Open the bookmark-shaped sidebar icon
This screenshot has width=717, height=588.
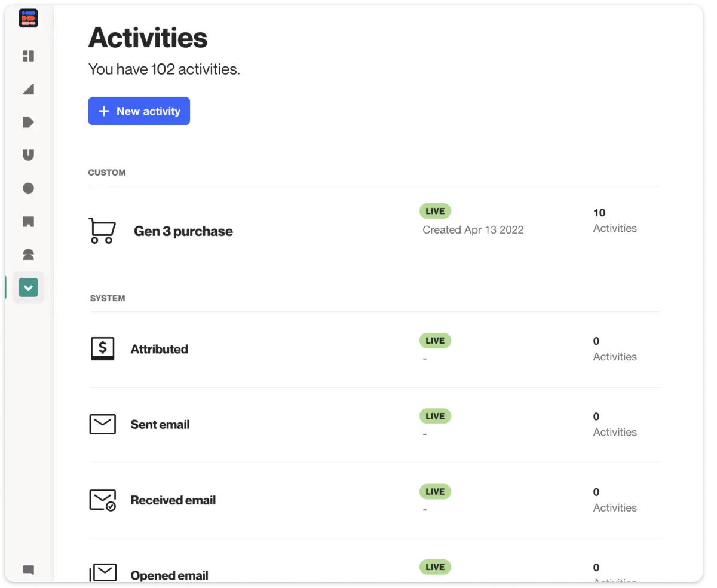point(28,222)
